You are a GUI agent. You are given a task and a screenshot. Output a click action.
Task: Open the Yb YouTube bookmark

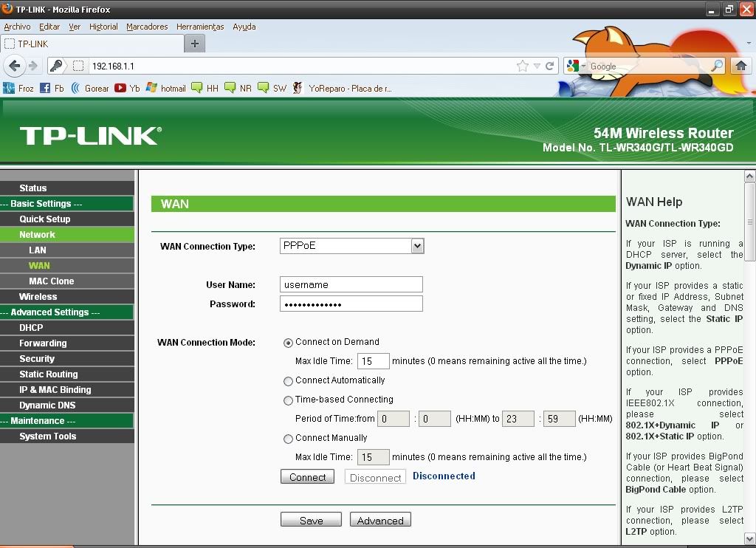coord(127,88)
